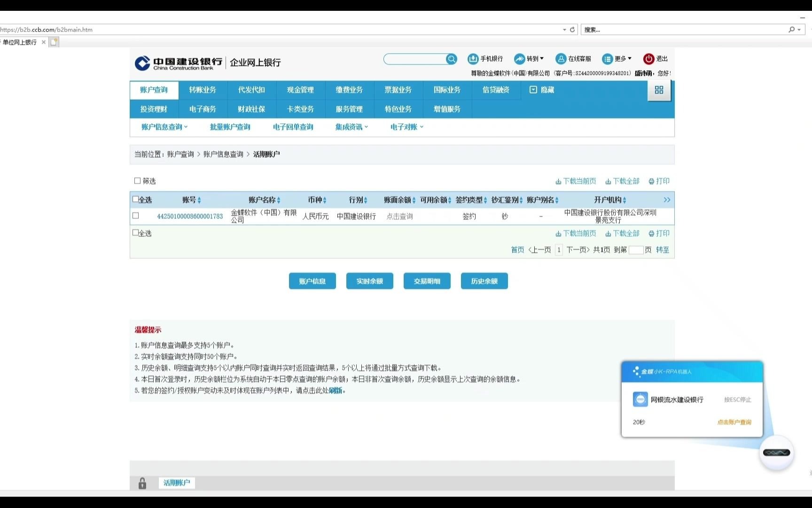Click bottom 下载当前页 download link
Image resolution: width=812 pixels, height=508 pixels.
coord(576,233)
